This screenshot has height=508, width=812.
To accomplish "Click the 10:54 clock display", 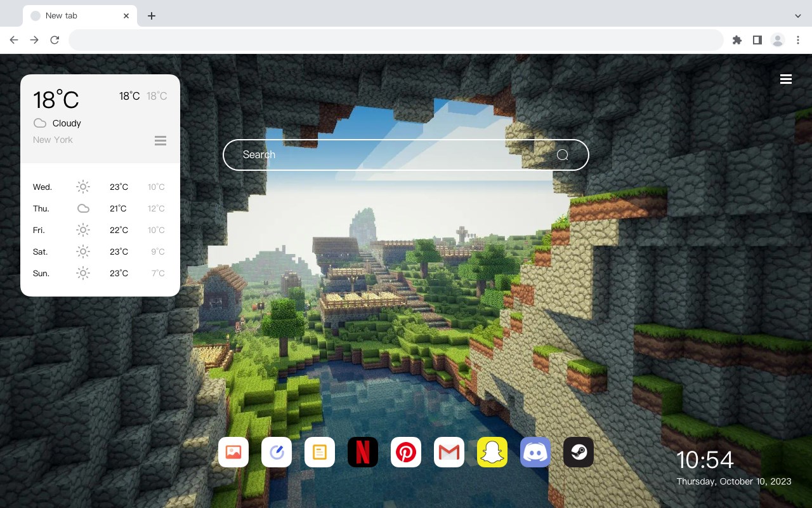I will (x=705, y=460).
